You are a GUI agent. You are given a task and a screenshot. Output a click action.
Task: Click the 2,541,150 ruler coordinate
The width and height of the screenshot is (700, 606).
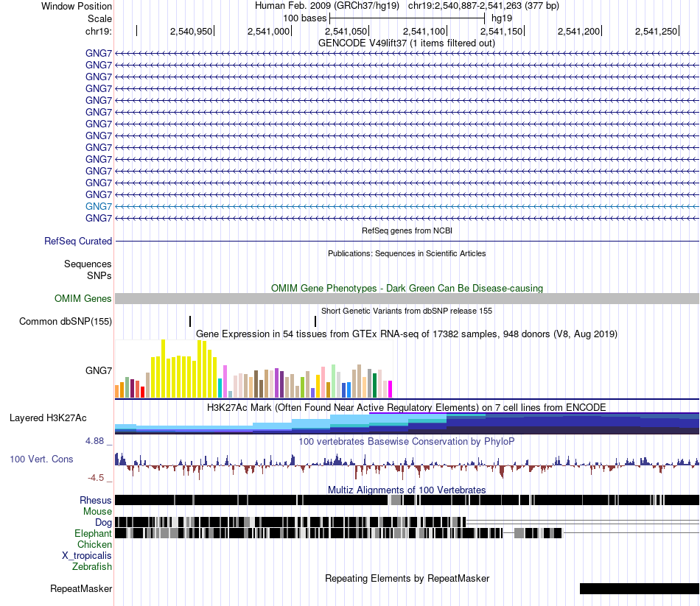[x=501, y=31]
